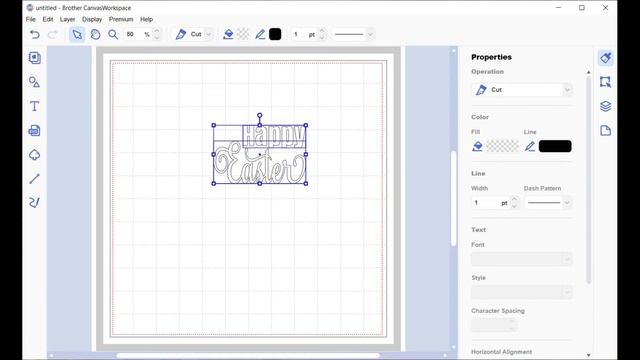
Task: Activate the Select arrow tool
Action: 77,34
